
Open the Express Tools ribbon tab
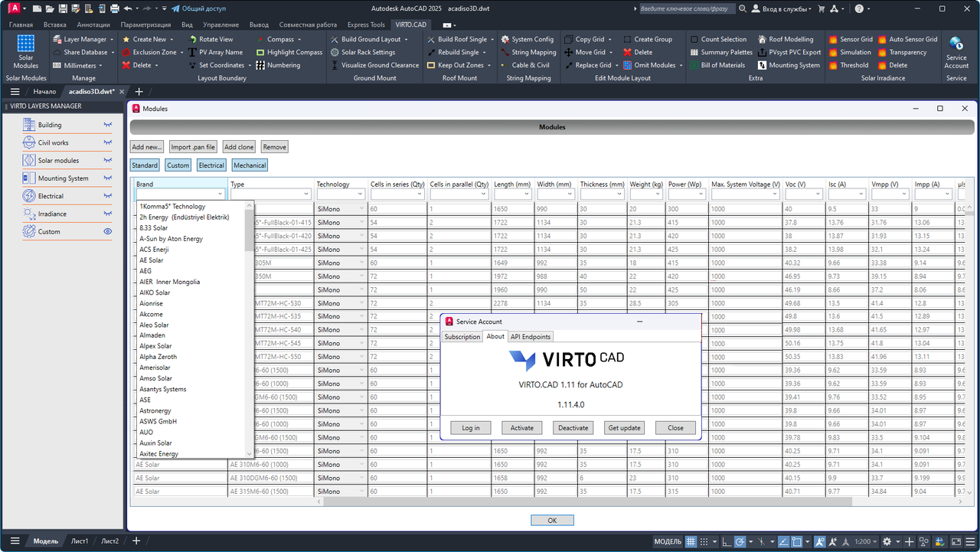[x=366, y=24]
